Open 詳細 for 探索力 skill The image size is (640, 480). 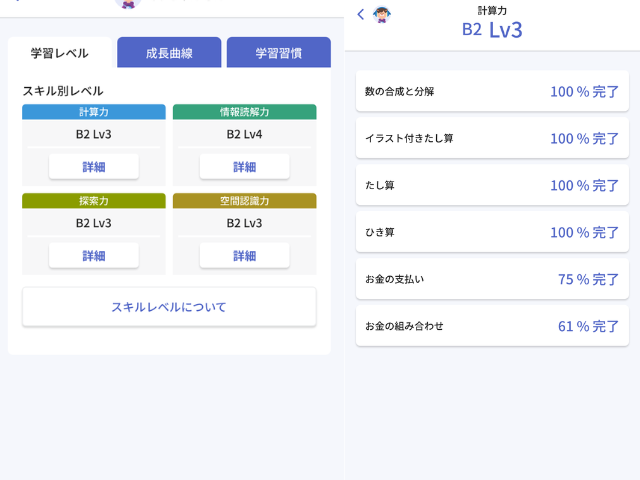click(x=94, y=256)
